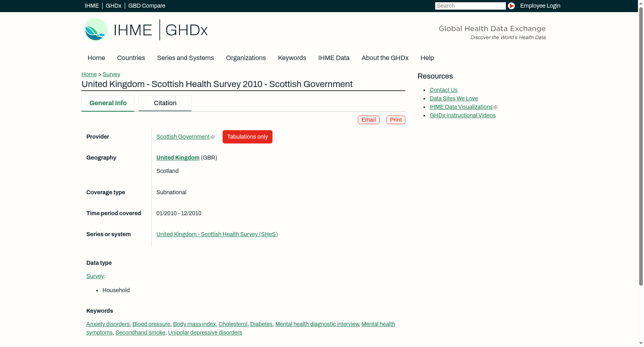Switch to the Citation tab
Image resolution: width=644 pixels, height=347 pixels.
point(165,103)
